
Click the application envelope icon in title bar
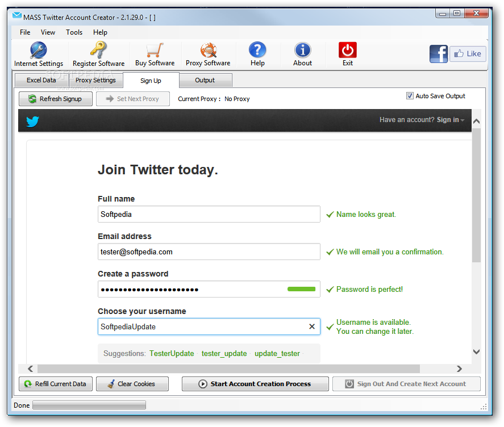tap(16, 15)
